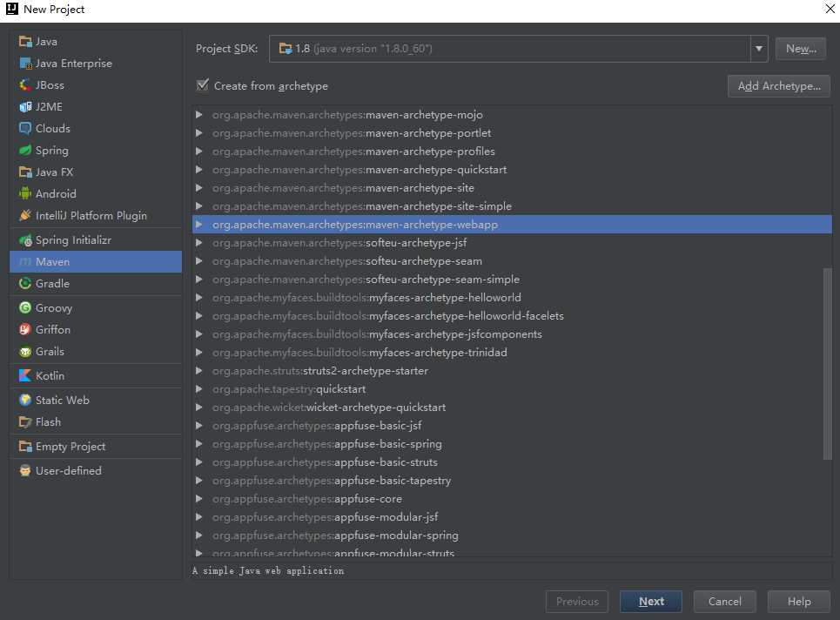The image size is (840, 620).
Task: Click the Previous button
Action: [577, 601]
